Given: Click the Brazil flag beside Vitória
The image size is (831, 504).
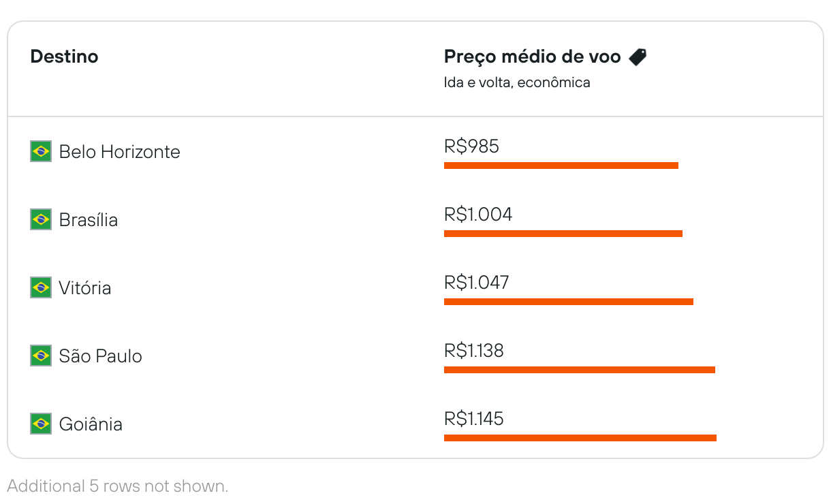Looking at the screenshot, I should (x=41, y=287).
